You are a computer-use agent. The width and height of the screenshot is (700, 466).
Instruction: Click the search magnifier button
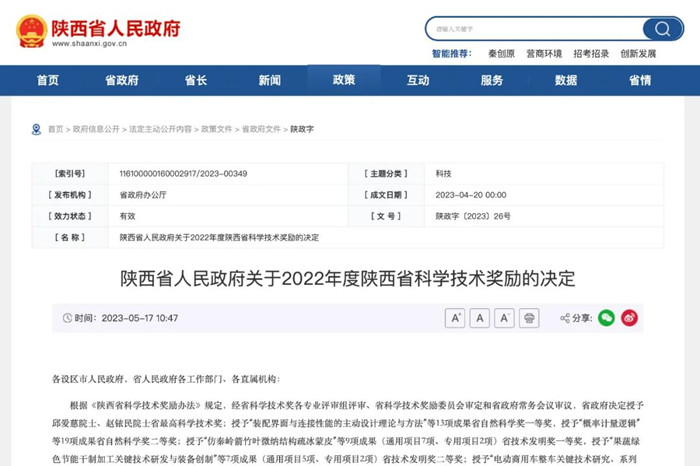(662, 28)
